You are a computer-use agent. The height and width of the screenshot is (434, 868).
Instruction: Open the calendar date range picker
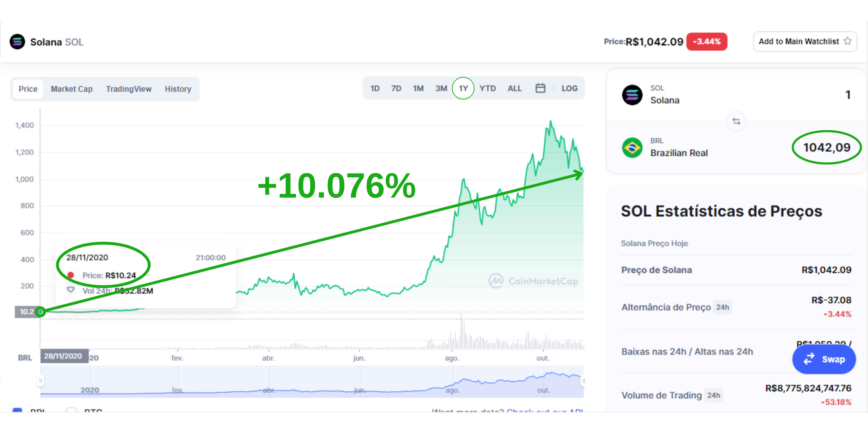pos(540,88)
